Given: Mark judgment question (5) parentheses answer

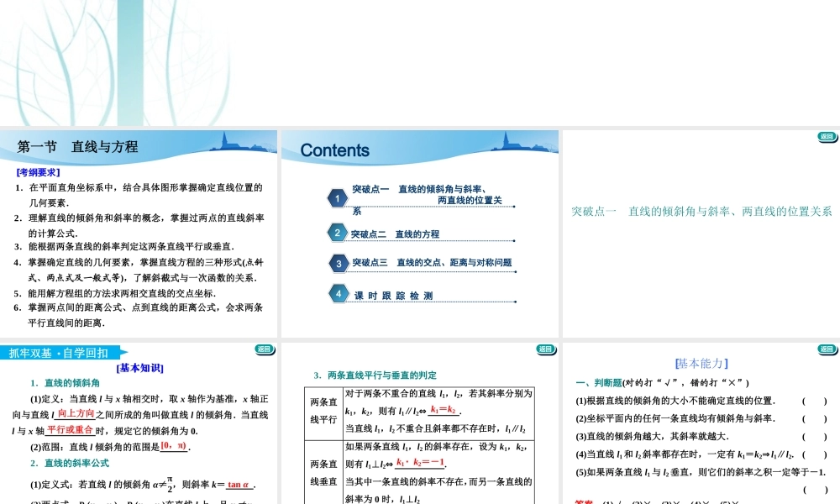Looking at the screenshot, I should pyautogui.click(x=814, y=490).
